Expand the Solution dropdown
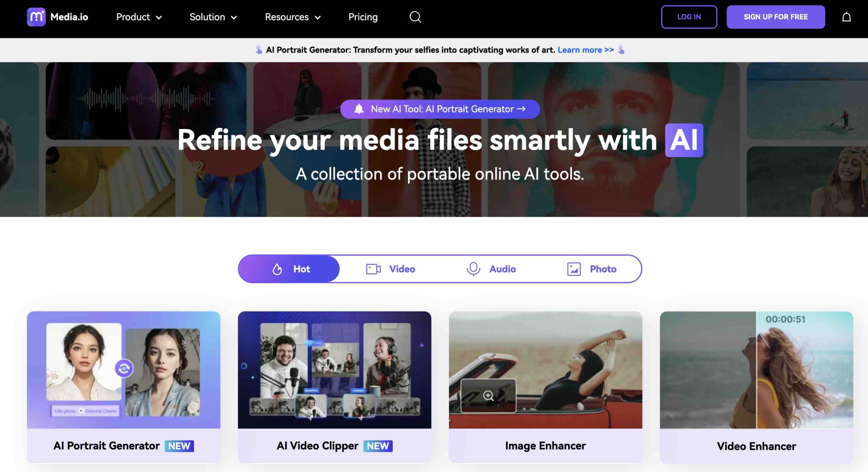The height and width of the screenshot is (472, 868). coord(213,16)
